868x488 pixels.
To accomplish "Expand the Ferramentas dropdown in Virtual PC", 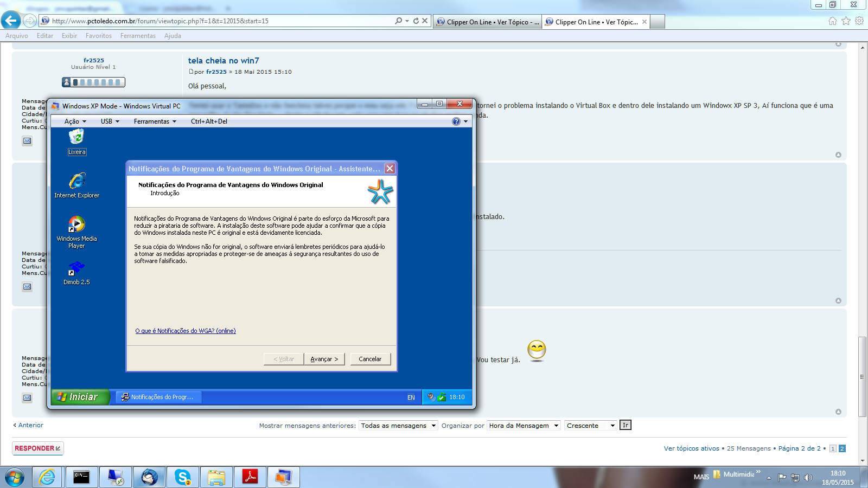I will [155, 121].
